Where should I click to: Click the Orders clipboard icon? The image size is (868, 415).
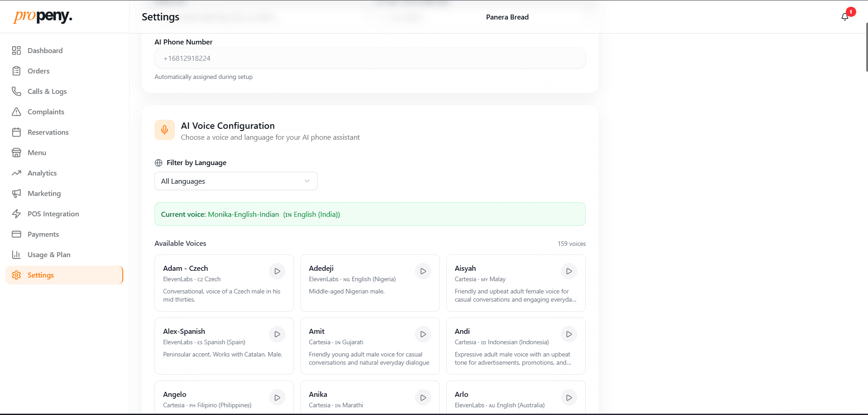[16, 71]
